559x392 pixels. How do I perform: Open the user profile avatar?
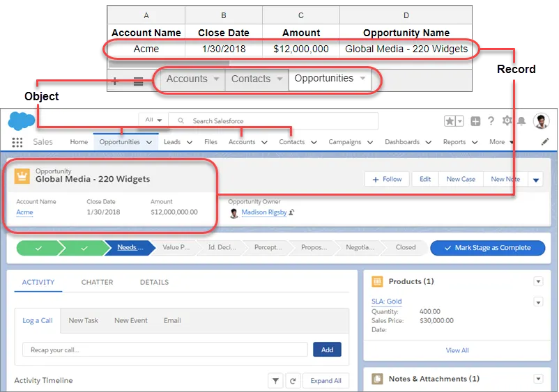coord(542,121)
